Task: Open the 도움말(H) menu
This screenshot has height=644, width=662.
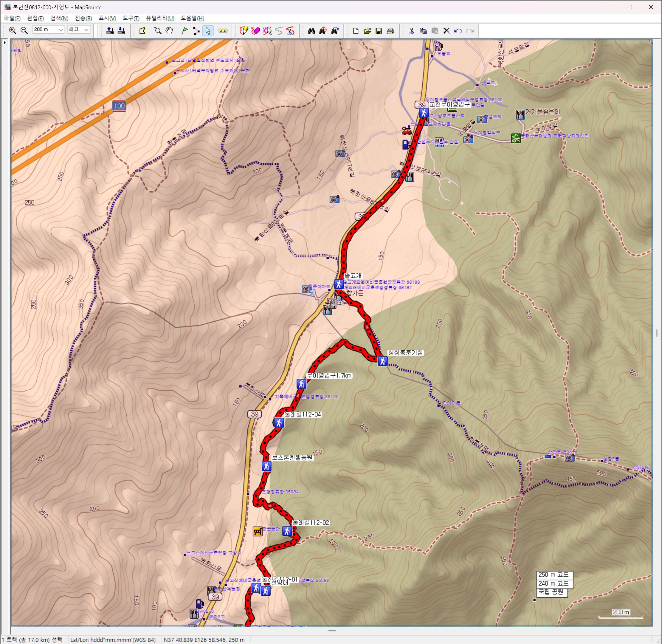Action: (x=192, y=18)
